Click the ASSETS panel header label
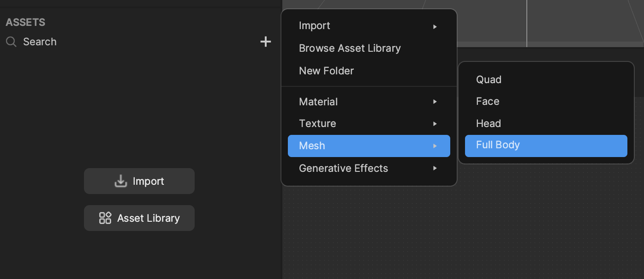 [25, 22]
